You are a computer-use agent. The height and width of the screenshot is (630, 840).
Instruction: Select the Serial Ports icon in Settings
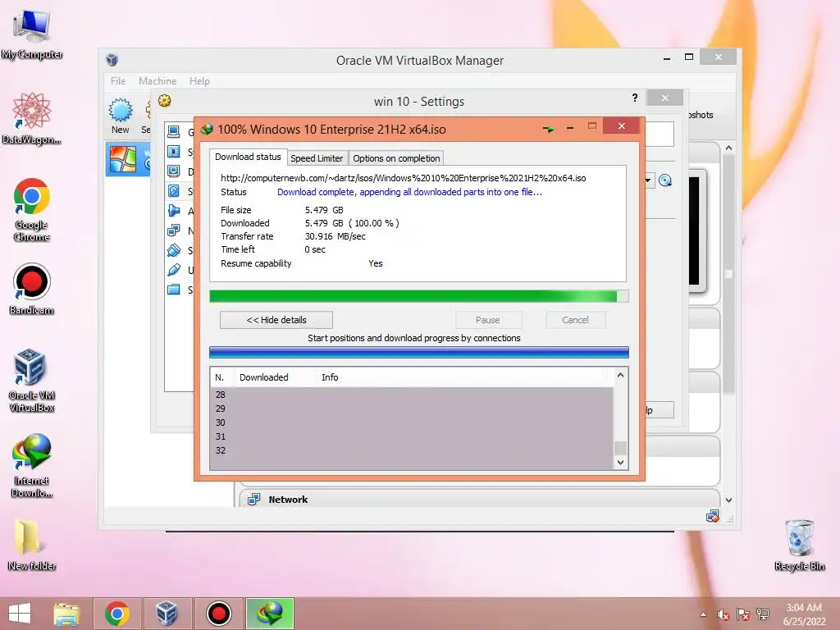(174, 250)
